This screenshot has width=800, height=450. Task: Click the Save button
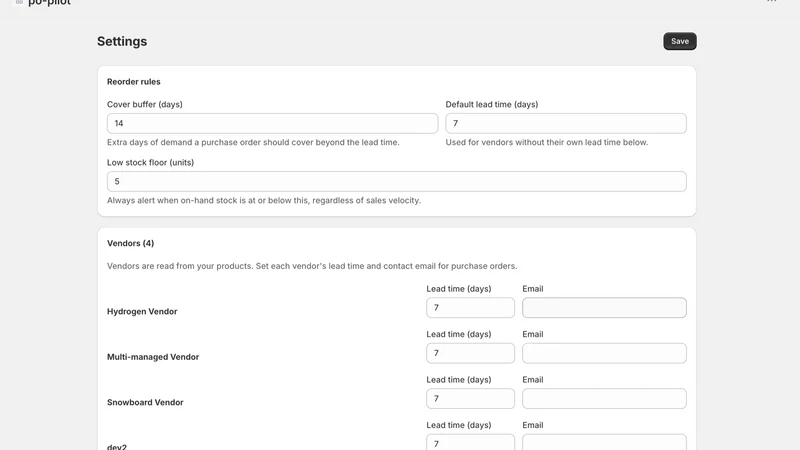pyautogui.click(x=680, y=41)
